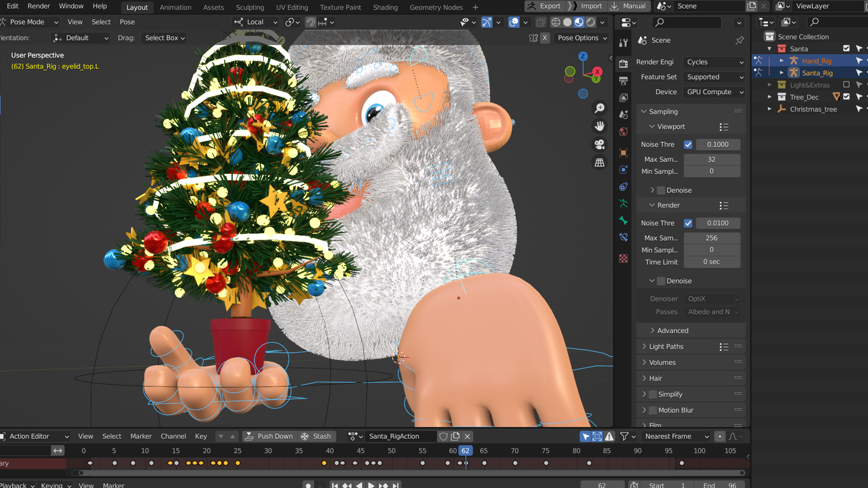Click the Push Down button
This screenshot has width=868, height=488.
click(x=270, y=437)
